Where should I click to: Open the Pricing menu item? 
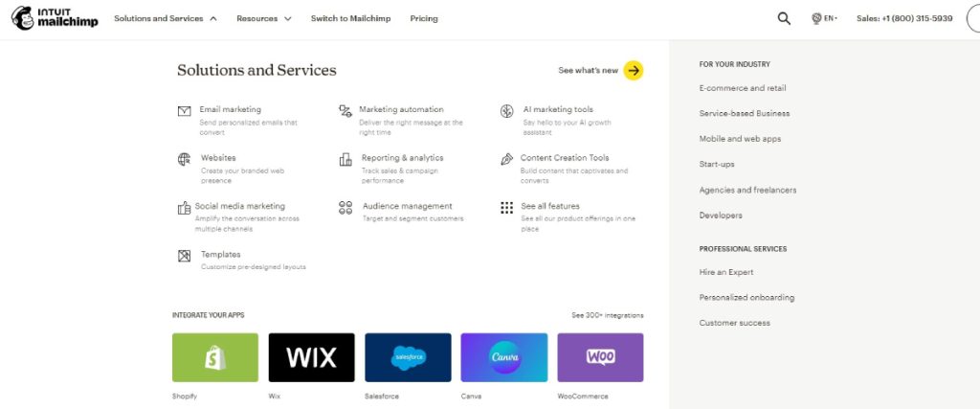pyautogui.click(x=424, y=19)
